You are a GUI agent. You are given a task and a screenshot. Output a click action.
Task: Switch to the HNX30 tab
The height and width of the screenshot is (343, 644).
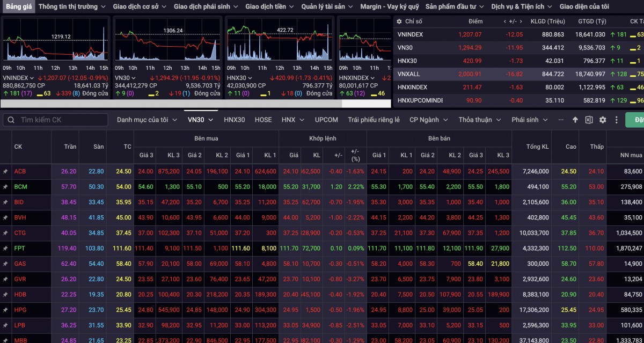click(x=234, y=120)
